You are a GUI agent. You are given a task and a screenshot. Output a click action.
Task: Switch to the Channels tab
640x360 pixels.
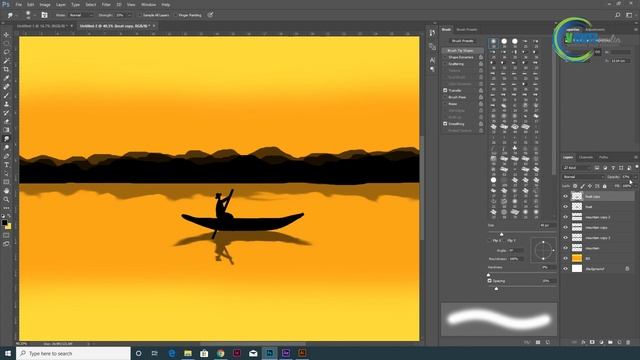tap(586, 157)
